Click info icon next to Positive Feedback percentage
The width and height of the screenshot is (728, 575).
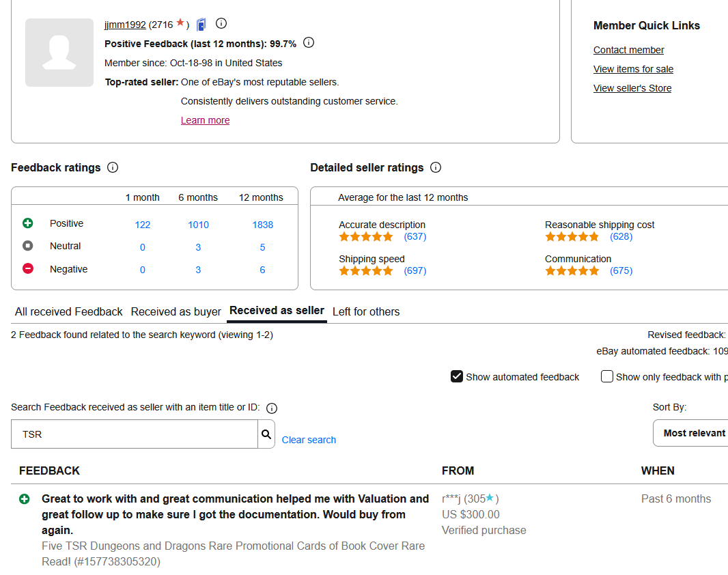pyautogui.click(x=309, y=43)
